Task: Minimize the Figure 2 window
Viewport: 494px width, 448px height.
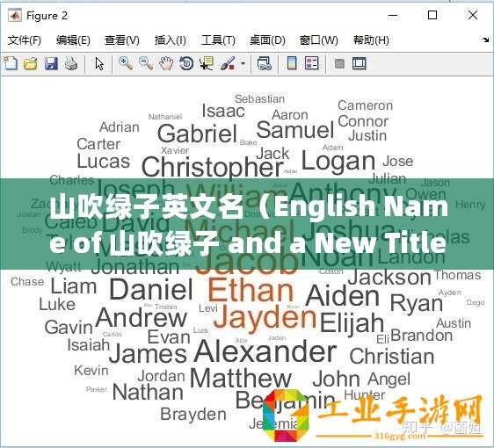Action: (393, 15)
